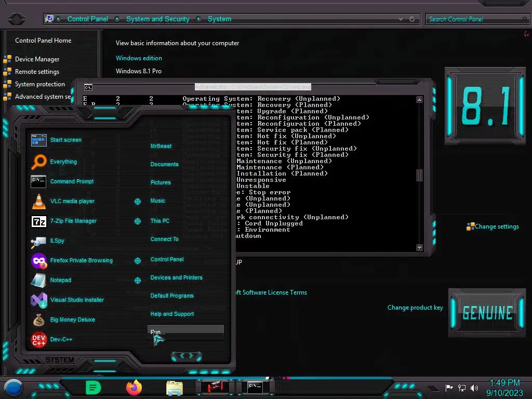Click the taskbar clock and date

click(504, 388)
